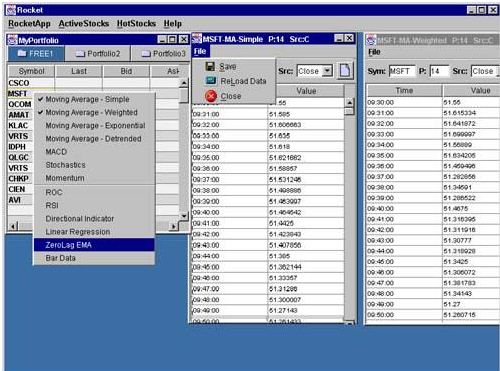
Task: Click the ReLoad Data icon in File menu
Action: pyautogui.click(x=211, y=81)
